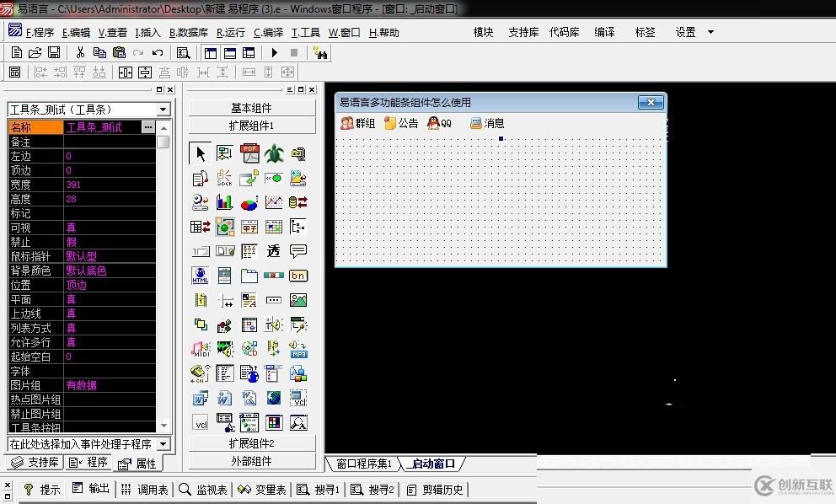Pick the MIDI music component icon
This screenshot has height=504, width=836.
pos(201,349)
